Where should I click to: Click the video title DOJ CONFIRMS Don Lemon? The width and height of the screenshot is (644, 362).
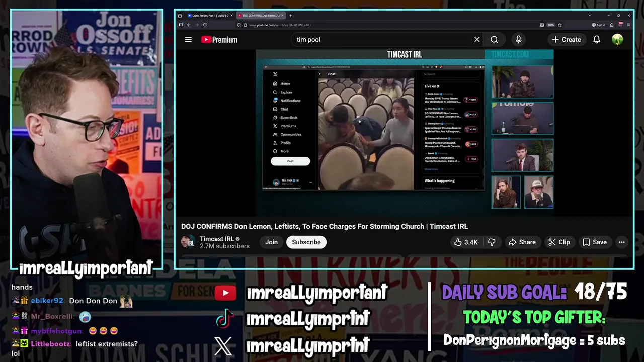coord(325,226)
